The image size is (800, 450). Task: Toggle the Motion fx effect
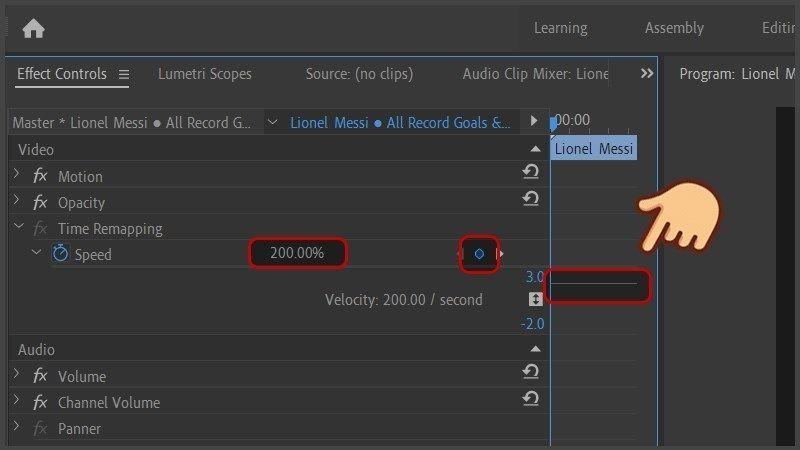pyautogui.click(x=40, y=176)
